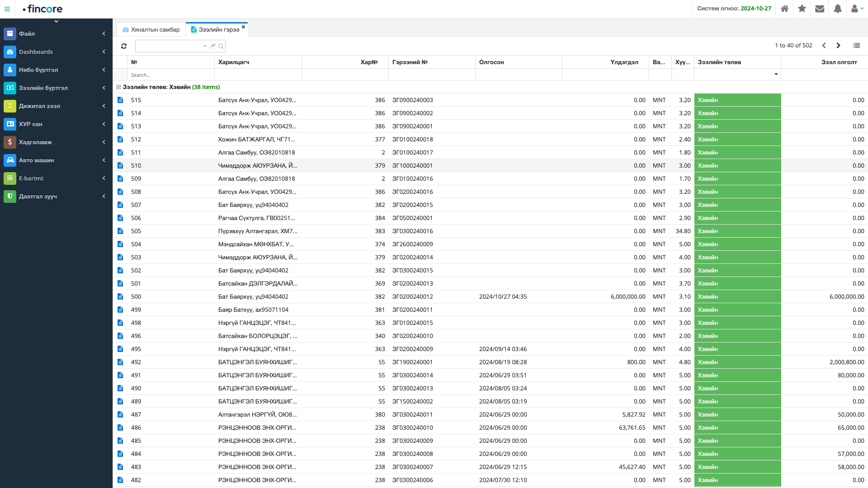The image size is (868, 488).
Task: Go to previous page arrow
Action: (824, 45)
